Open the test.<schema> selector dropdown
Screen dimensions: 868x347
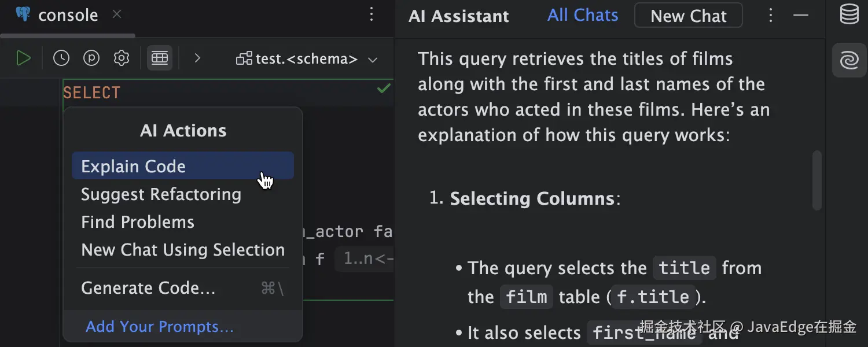(x=307, y=59)
